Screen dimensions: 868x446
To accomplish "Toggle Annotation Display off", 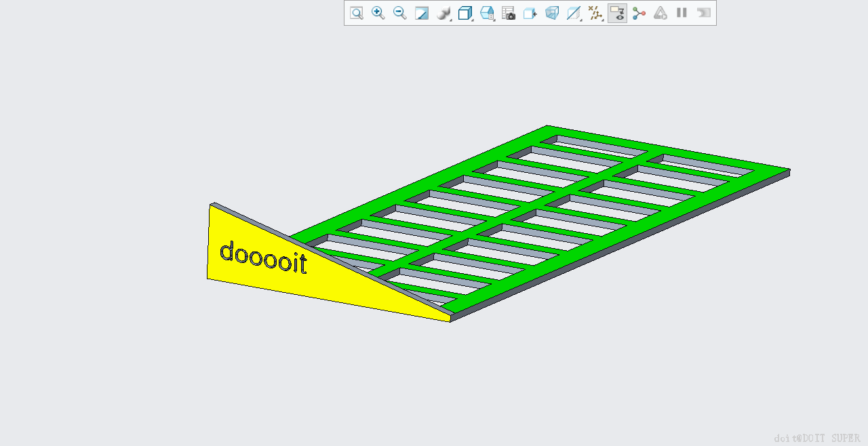I will tap(617, 13).
